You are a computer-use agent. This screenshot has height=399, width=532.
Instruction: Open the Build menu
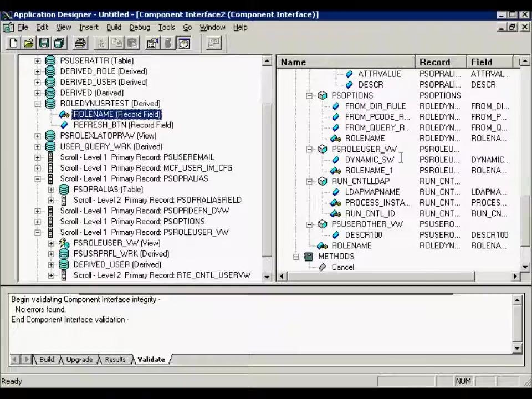click(114, 27)
